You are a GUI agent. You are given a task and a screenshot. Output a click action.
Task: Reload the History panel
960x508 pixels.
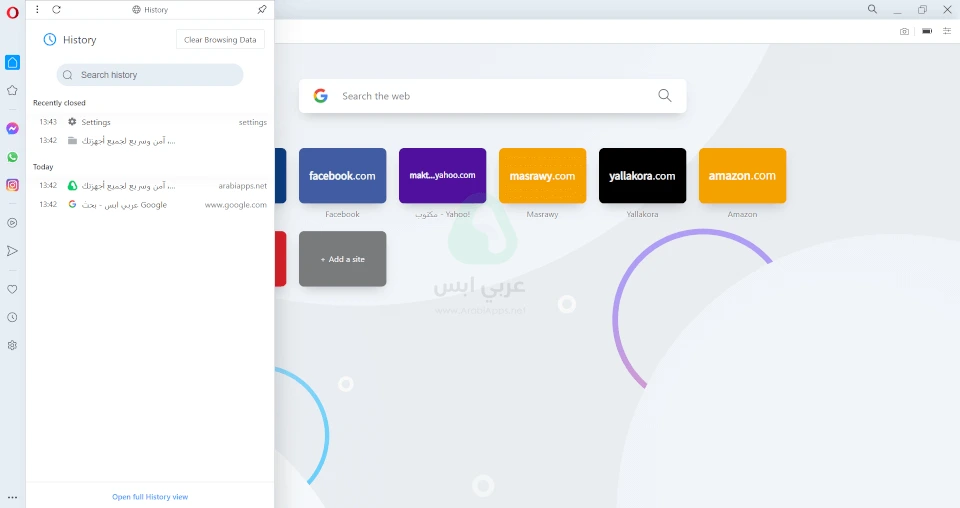click(56, 9)
